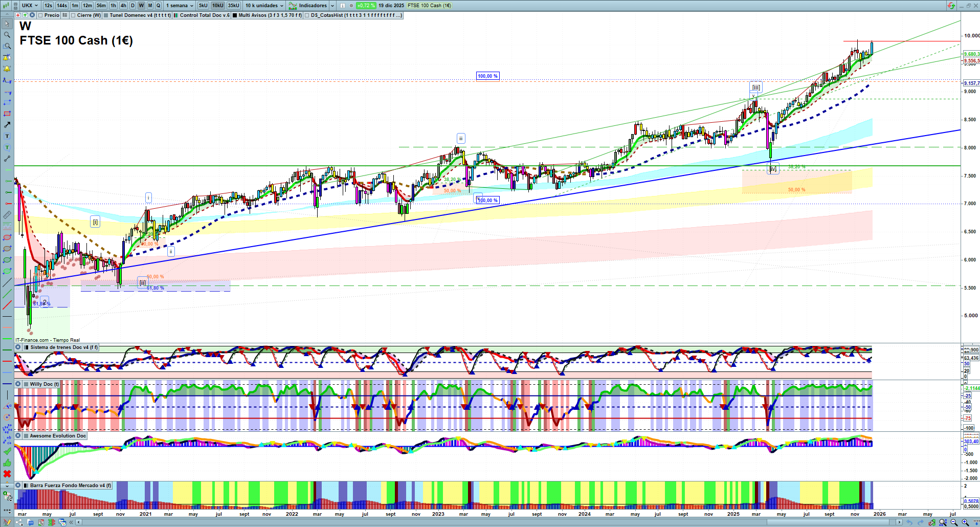This screenshot has height=527, width=980.
Task: Click Tunel Domenec v4 color swatch
Action: (106, 15)
